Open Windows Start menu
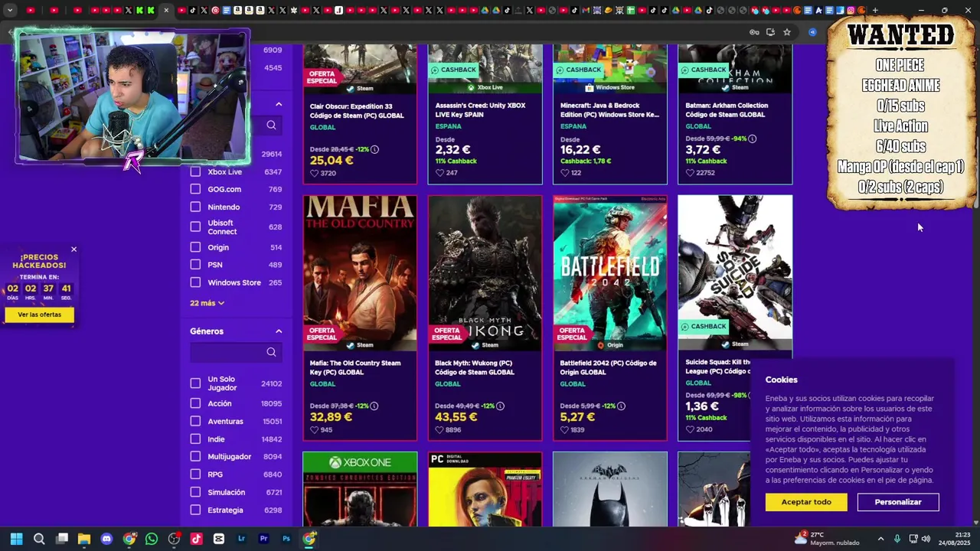The height and width of the screenshot is (551, 980). click(16, 539)
